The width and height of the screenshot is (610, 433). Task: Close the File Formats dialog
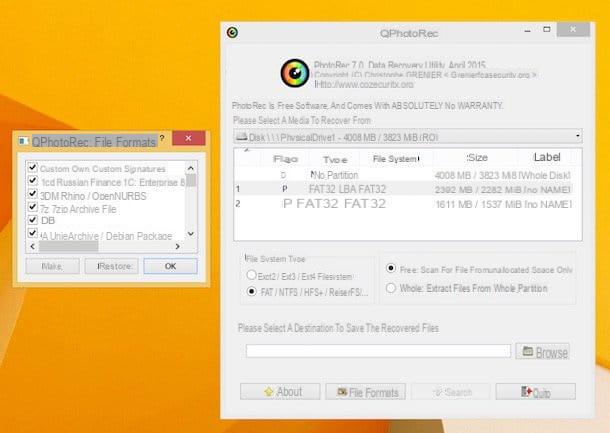(x=189, y=138)
